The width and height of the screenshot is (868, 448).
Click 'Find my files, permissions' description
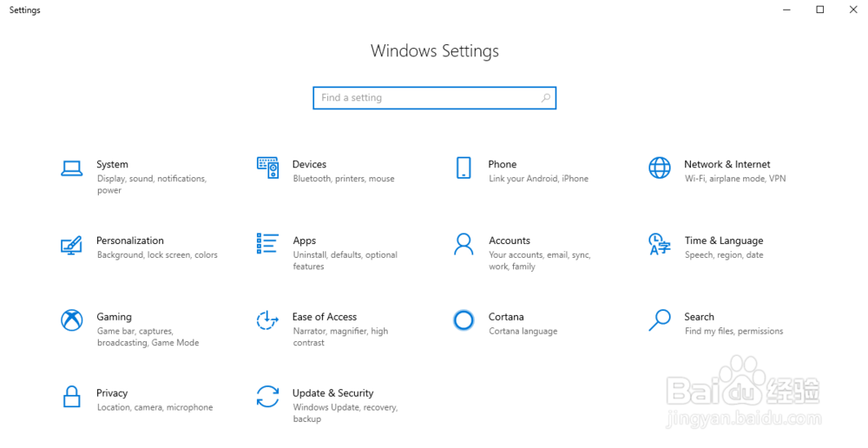point(734,331)
